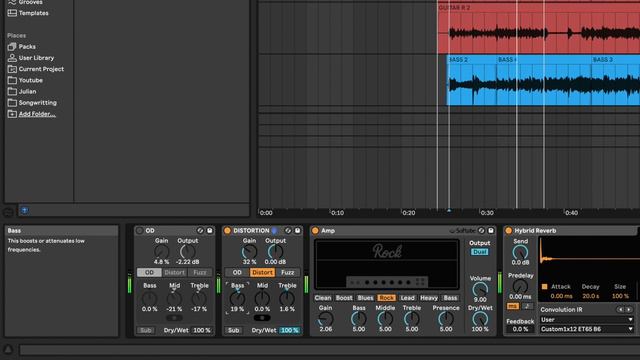Turn off the Amp device activator

(315, 231)
